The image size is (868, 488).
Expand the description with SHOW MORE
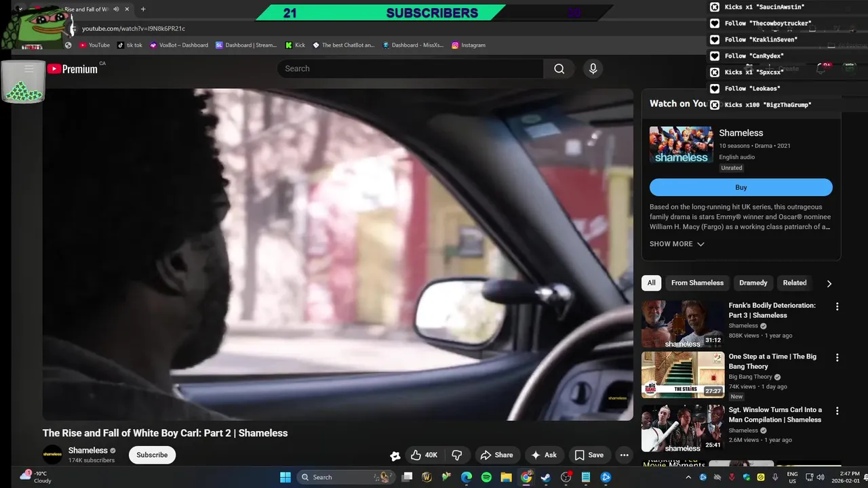[x=677, y=244]
